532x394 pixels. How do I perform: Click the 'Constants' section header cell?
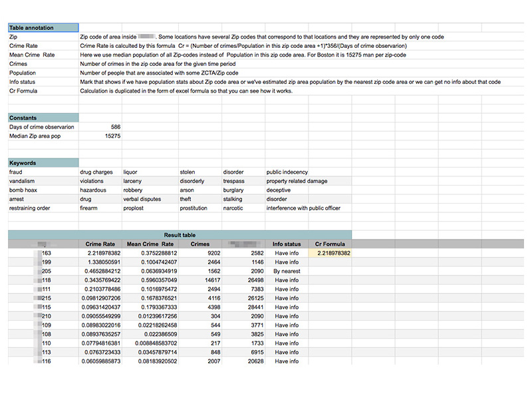point(43,118)
